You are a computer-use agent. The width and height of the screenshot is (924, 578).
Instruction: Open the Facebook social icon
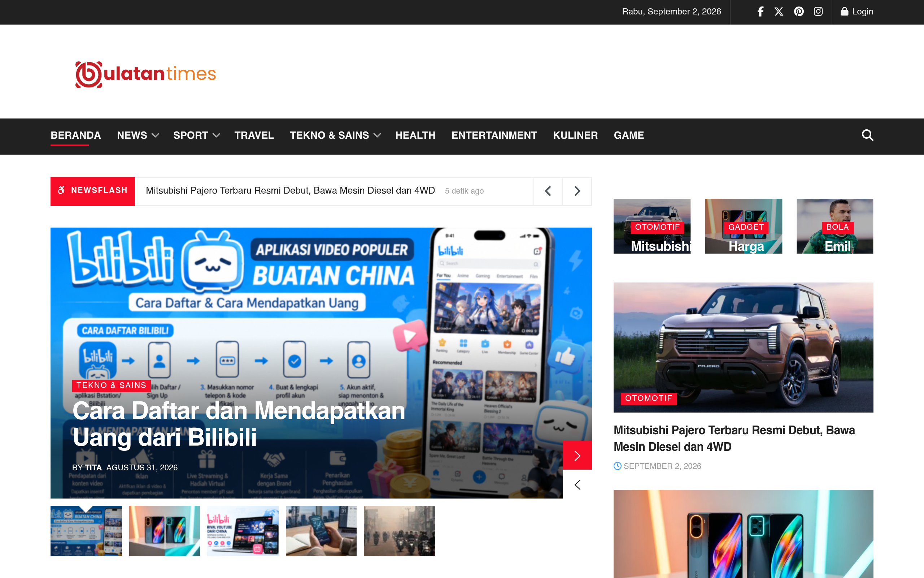tap(760, 12)
